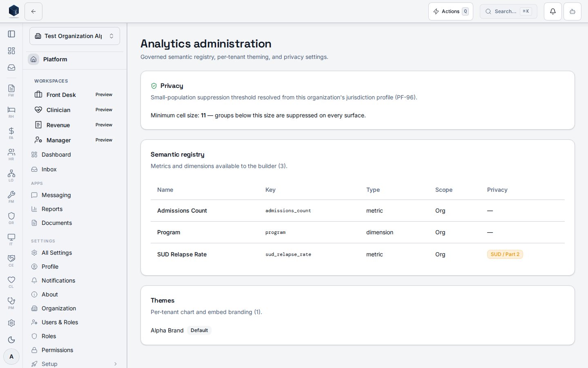Click the Default badge beside Alpha Brand
The height and width of the screenshot is (368, 588).
[199, 330]
